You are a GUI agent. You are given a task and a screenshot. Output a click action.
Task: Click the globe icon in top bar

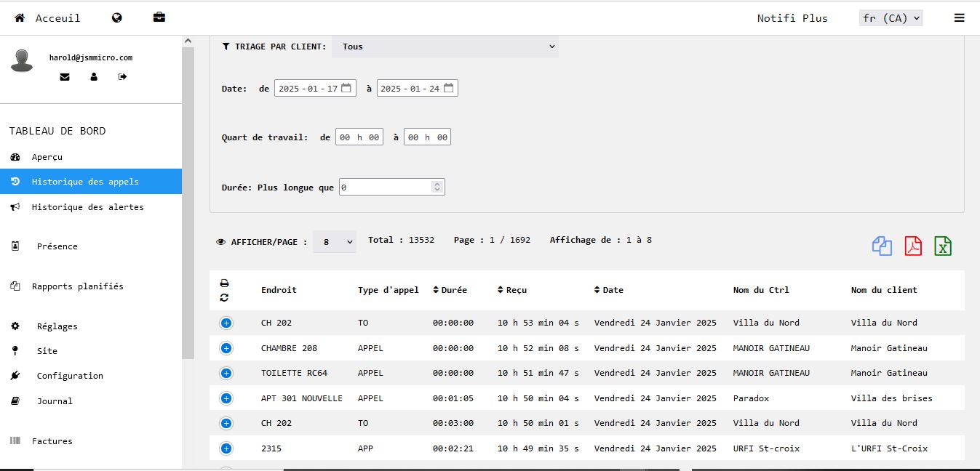tap(116, 18)
